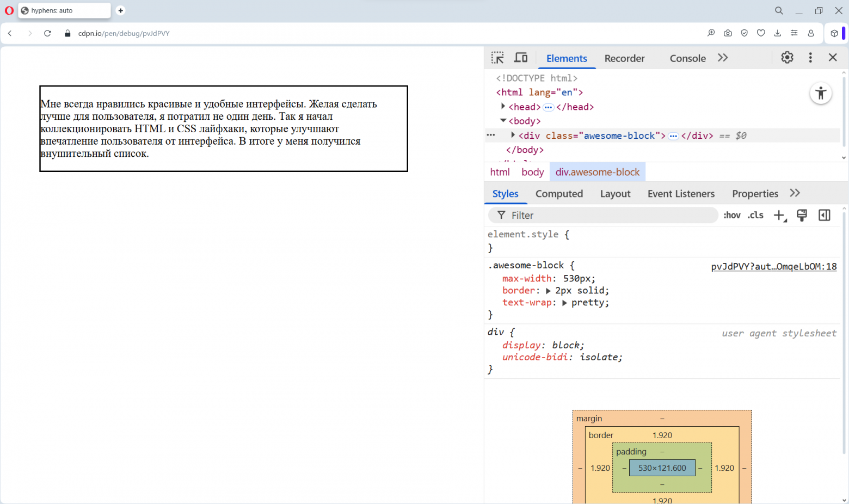Open the Computed styles tab

pos(559,194)
